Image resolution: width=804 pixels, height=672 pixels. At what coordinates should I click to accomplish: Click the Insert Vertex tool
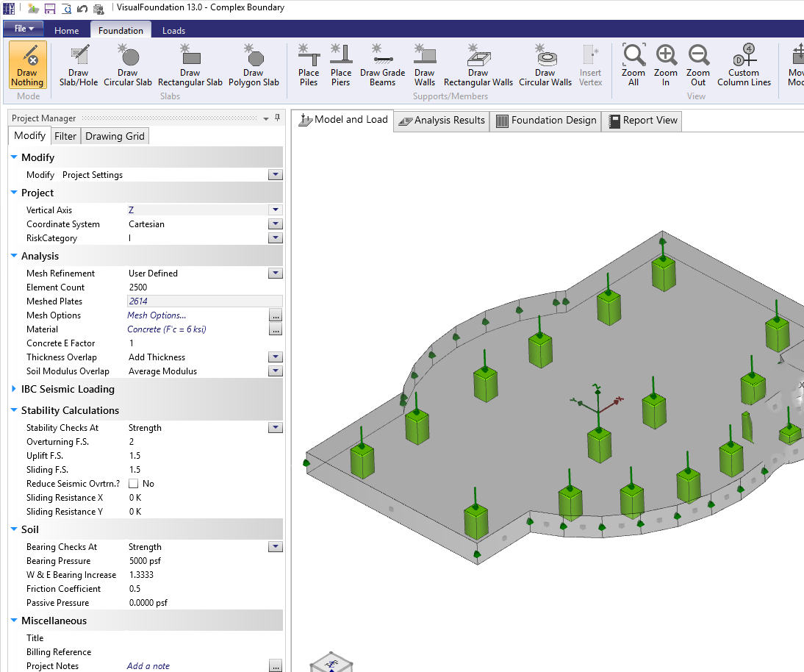tap(591, 65)
